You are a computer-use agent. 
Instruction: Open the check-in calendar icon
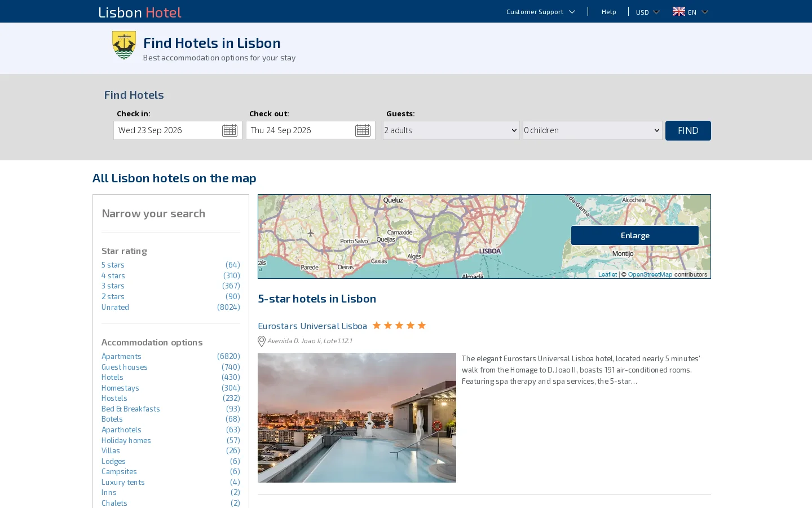pyautogui.click(x=230, y=130)
